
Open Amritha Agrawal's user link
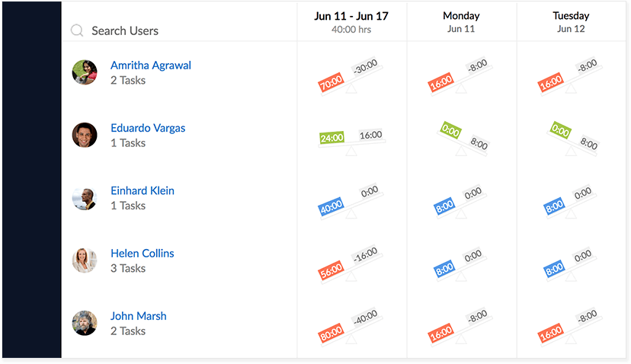pos(151,65)
